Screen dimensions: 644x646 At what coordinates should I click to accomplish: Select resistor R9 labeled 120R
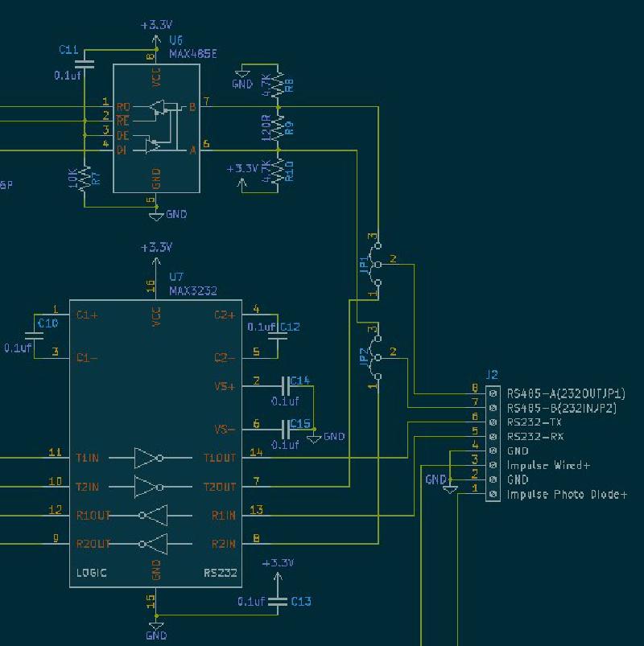[x=278, y=129]
